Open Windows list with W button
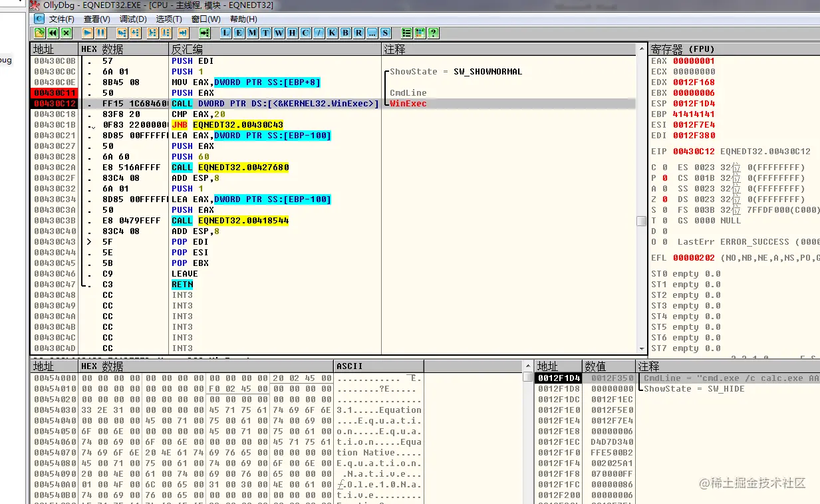Viewport: 820px width, 504px height. click(279, 33)
